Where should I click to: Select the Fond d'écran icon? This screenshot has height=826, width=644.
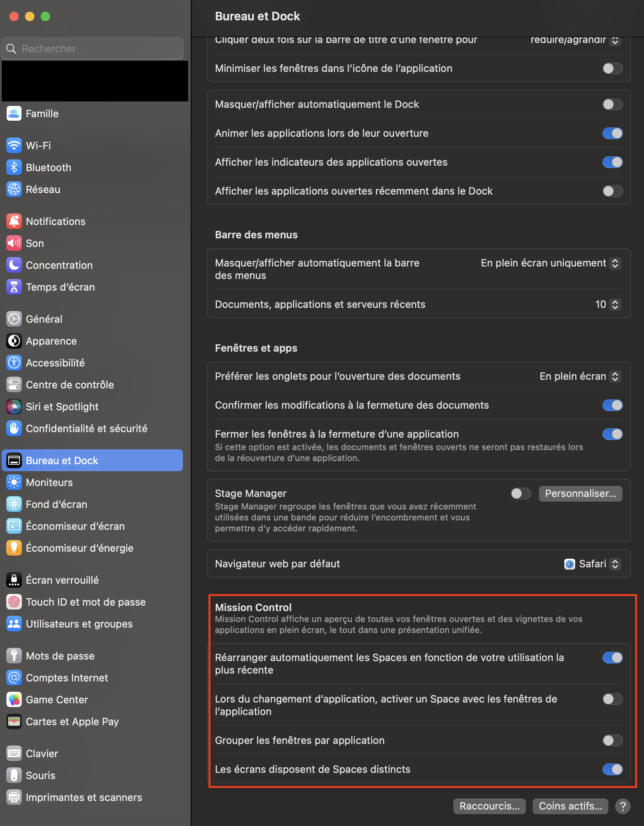point(14,504)
